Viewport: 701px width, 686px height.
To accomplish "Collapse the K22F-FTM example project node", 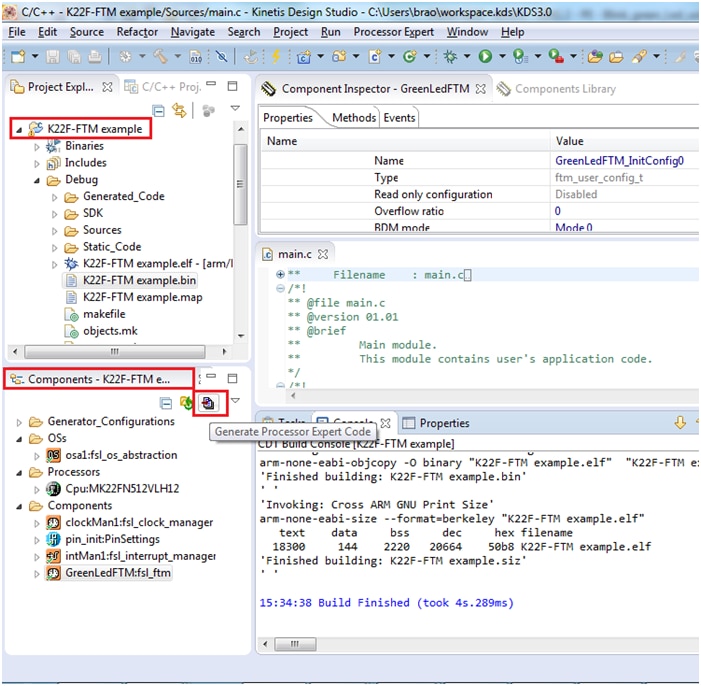I will 19,130.
